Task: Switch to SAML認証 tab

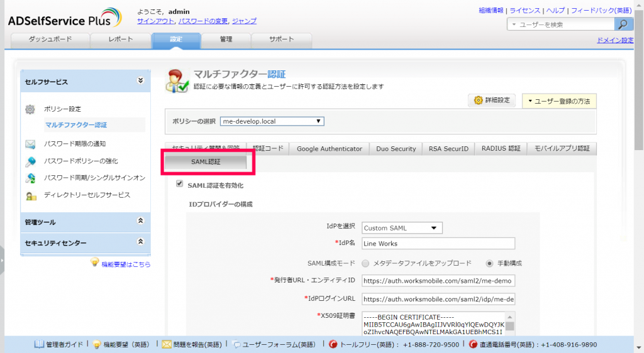Action: click(x=206, y=162)
